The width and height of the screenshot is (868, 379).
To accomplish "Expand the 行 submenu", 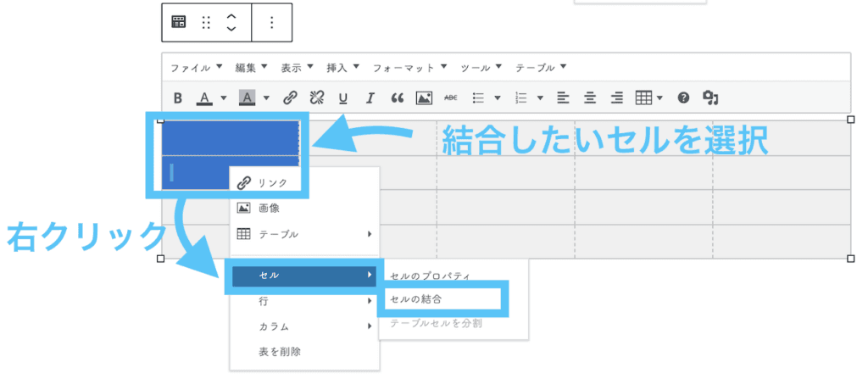I will pos(304,302).
